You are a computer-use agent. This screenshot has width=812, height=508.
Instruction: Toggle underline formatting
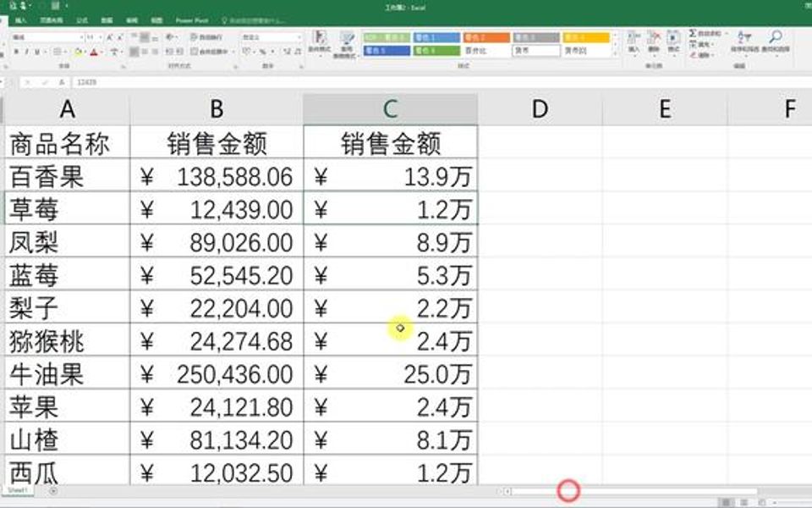pos(38,50)
